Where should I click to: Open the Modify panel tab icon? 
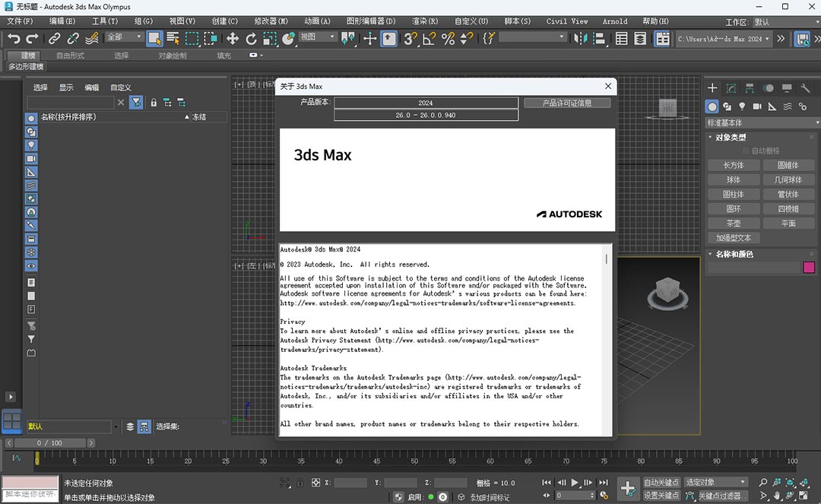pos(731,88)
